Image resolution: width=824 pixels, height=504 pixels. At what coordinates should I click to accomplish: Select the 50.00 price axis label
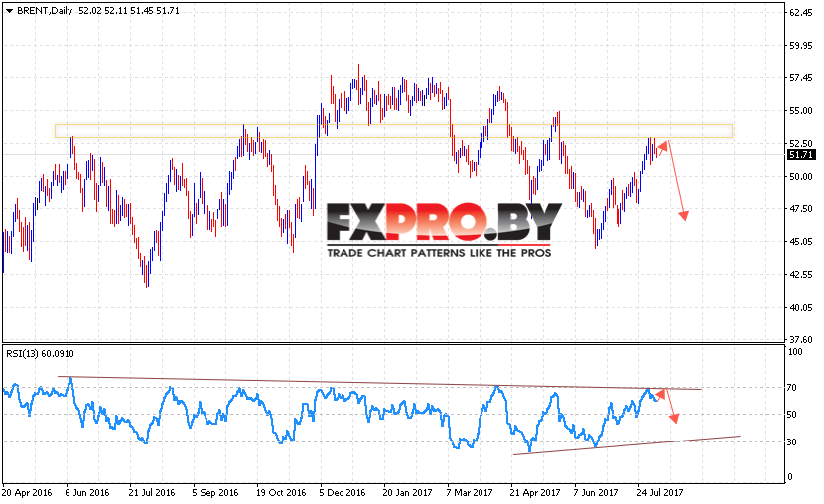(801, 176)
